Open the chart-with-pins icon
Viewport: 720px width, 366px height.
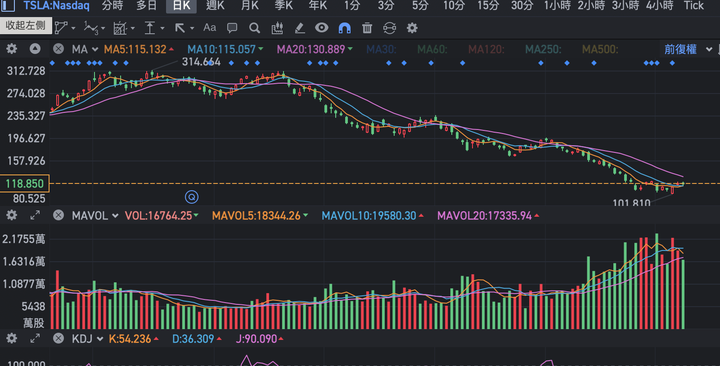pos(277,28)
